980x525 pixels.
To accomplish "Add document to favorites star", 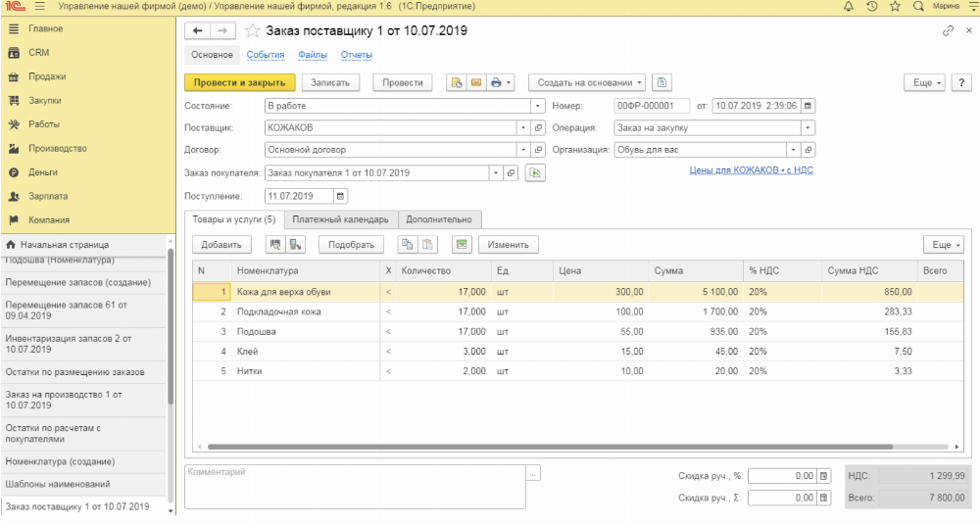I will click(x=252, y=30).
